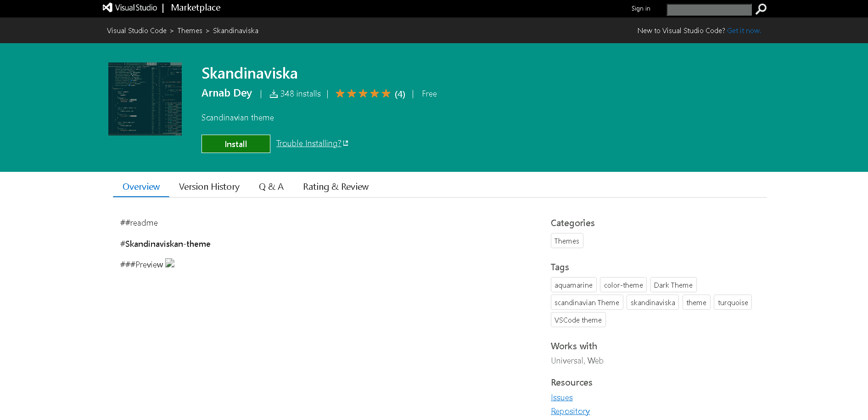Open the Repository resource link
The height and width of the screenshot is (420, 868).
pos(570,411)
